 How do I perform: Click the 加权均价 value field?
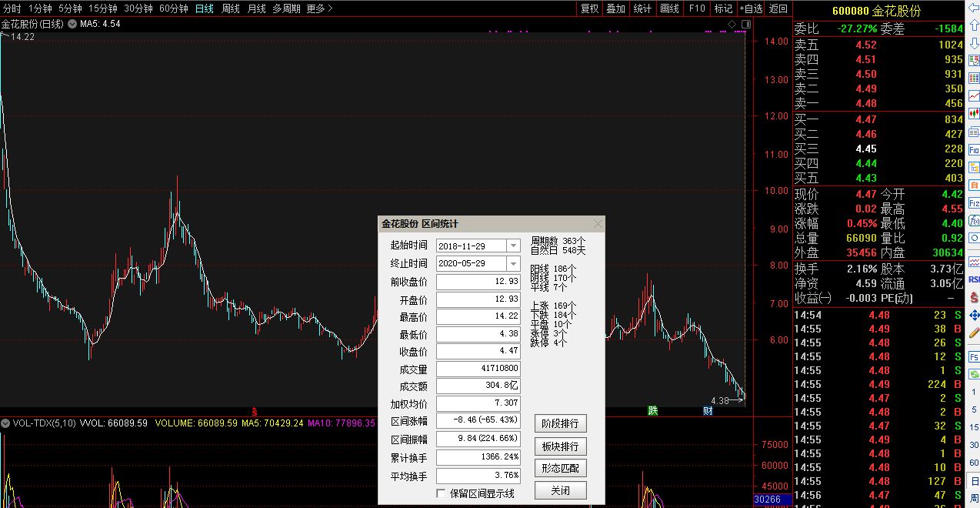click(478, 404)
